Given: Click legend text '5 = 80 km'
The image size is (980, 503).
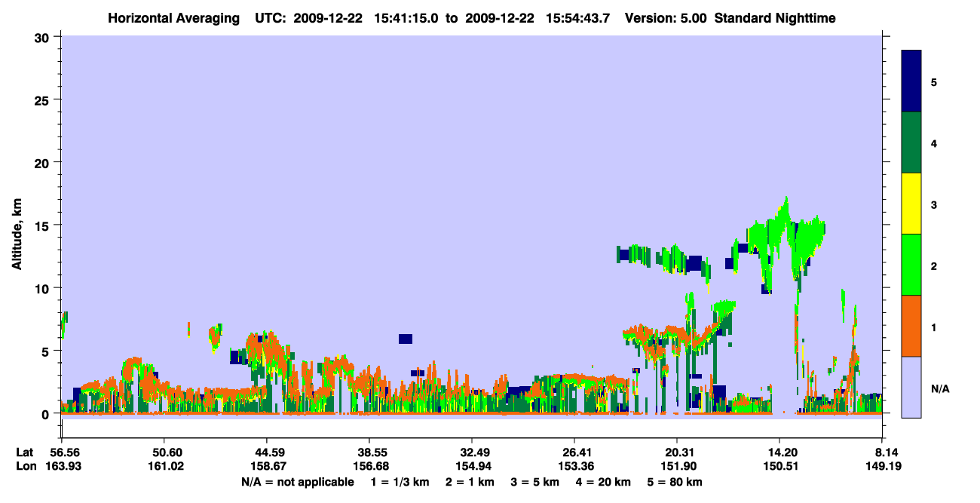Looking at the screenshot, I should [x=675, y=482].
